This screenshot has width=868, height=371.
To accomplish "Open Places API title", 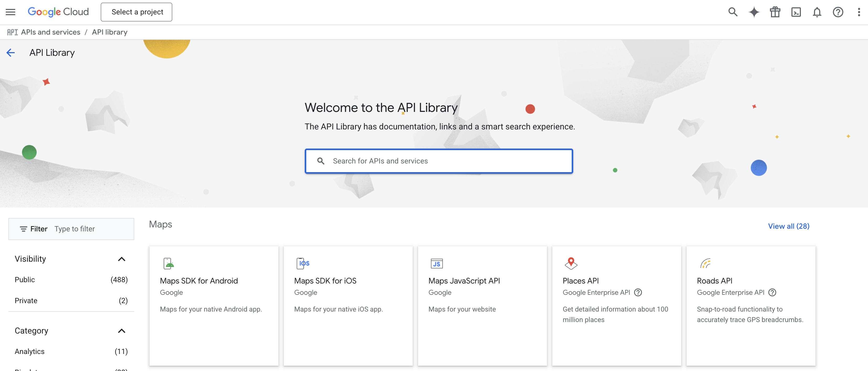I will (581, 281).
